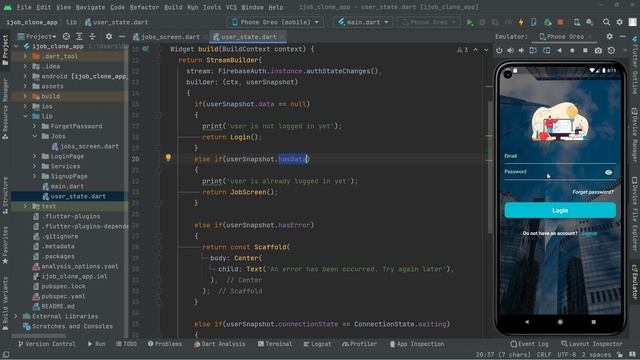Open Emulator panel settings gear

(x=609, y=36)
